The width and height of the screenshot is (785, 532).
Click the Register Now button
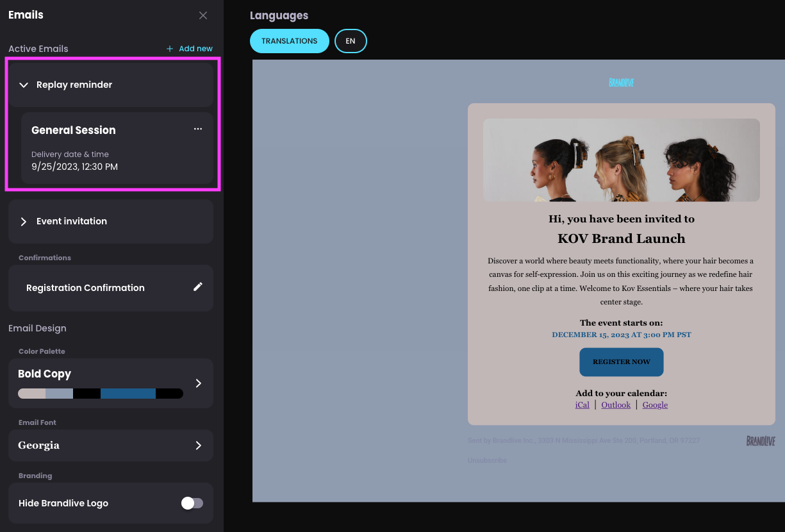622,362
